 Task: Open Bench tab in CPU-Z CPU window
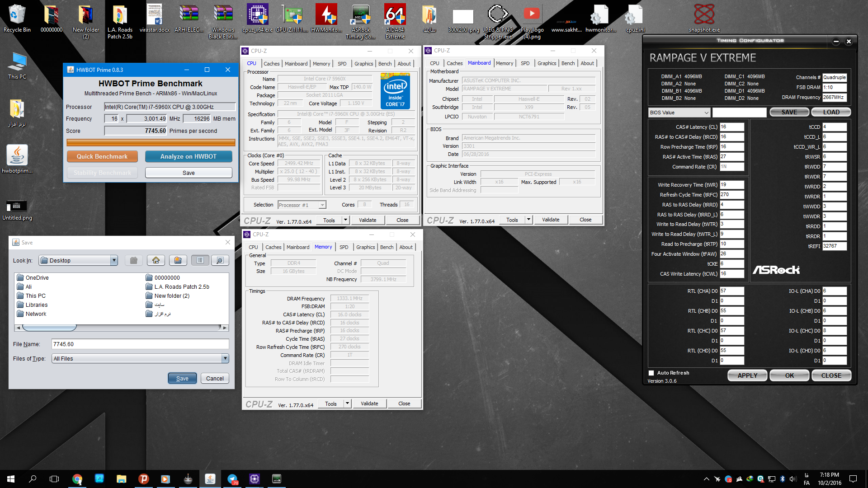(385, 64)
